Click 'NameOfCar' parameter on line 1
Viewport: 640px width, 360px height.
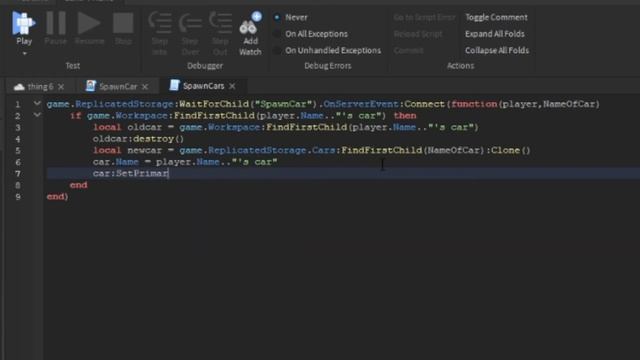point(569,104)
